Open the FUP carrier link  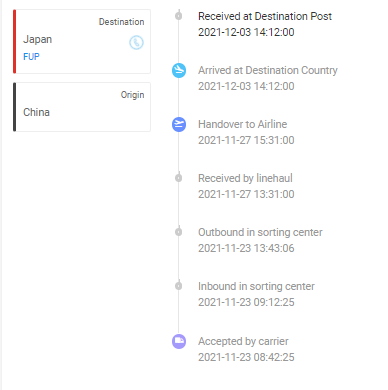tap(31, 57)
